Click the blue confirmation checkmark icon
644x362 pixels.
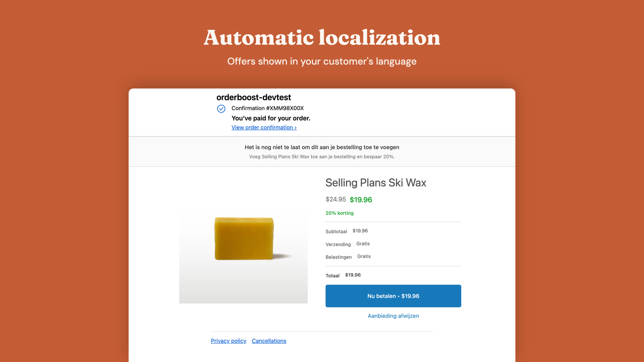click(x=221, y=109)
